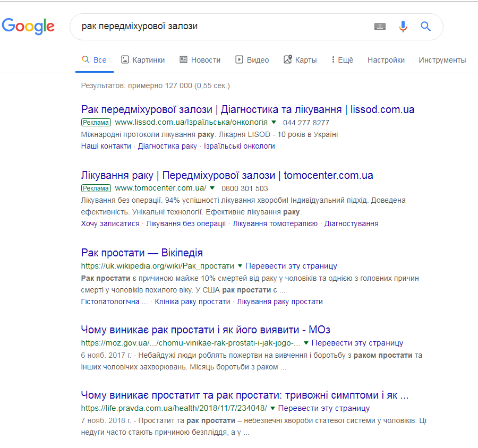Switch to the Карты tab
Screen dimensions: 478x448
point(300,60)
